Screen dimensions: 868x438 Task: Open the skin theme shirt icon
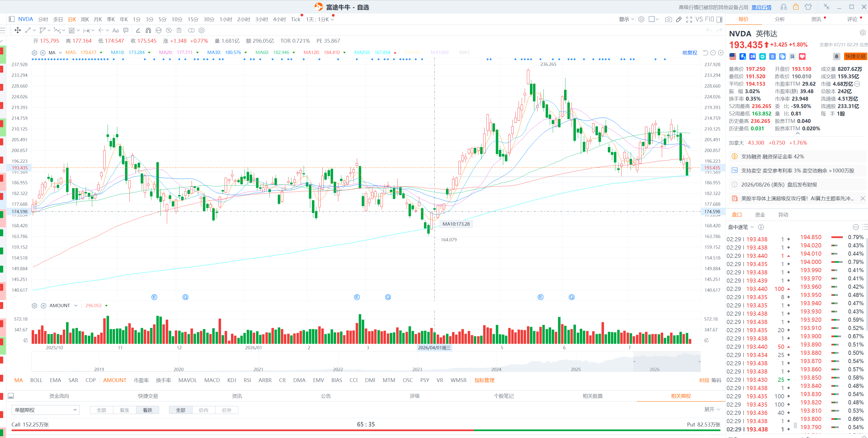click(808, 7)
